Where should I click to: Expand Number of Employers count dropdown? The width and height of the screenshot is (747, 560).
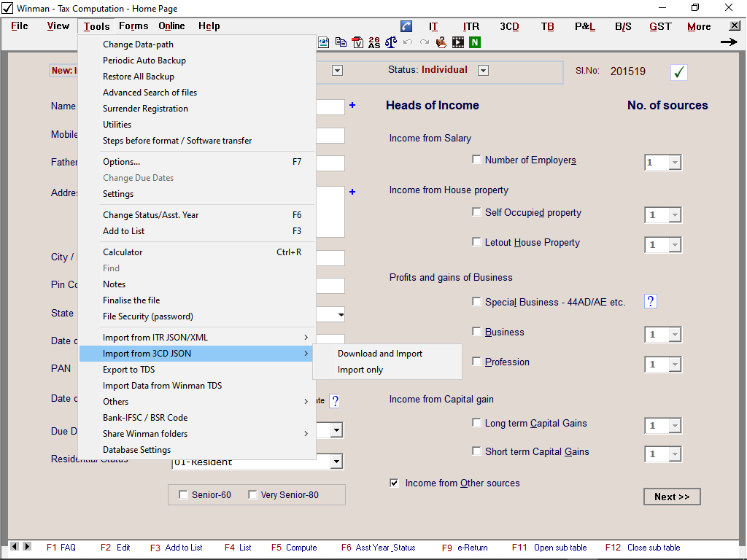click(675, 163)
